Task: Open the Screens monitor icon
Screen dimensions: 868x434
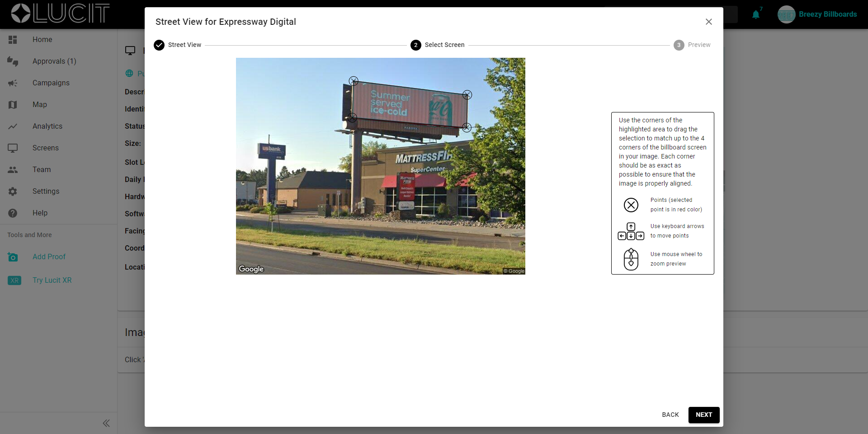Action: (13, 148)
